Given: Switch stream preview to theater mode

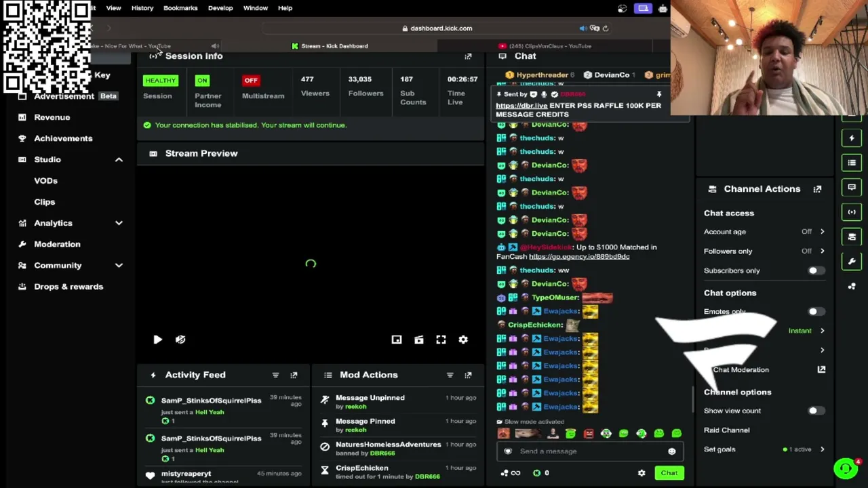Looking at the screenshot, I should coord(419,340).
